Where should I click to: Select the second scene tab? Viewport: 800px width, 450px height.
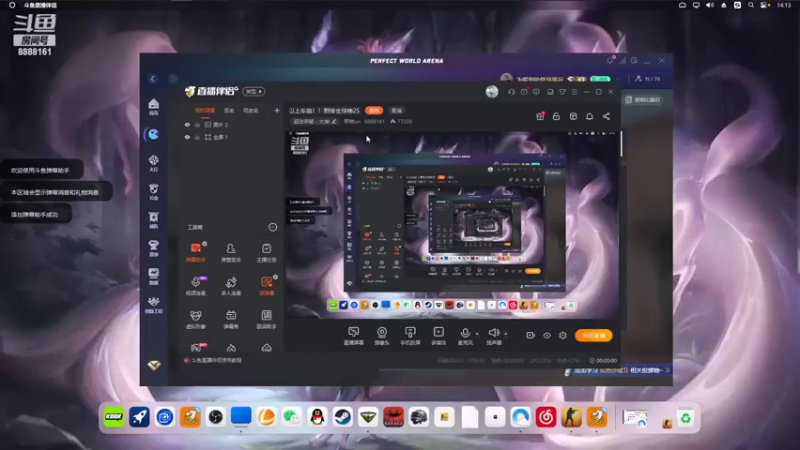[229, 110]
